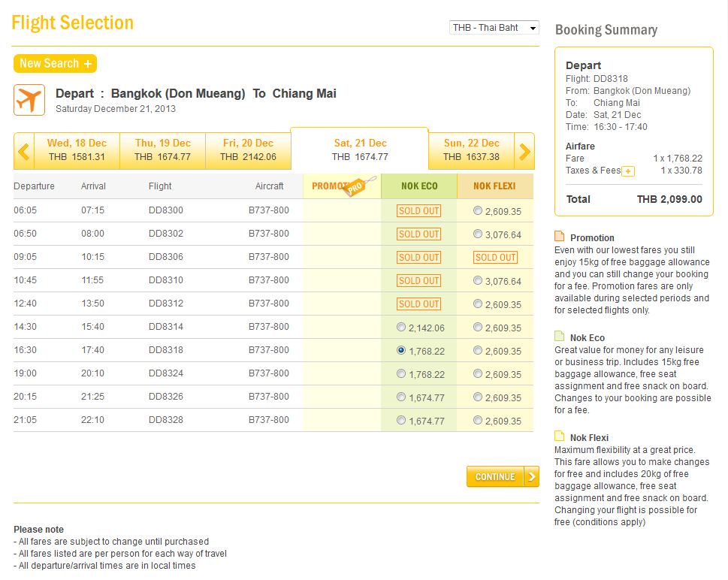Select Nok Eco 1,768.22 for DD8318
This screenshot has width=728, height=580.
click(401, 350)
